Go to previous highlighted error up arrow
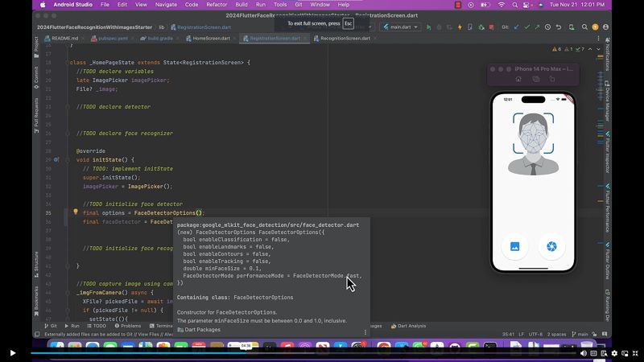644x362 pixels. [x=590, y=49]
